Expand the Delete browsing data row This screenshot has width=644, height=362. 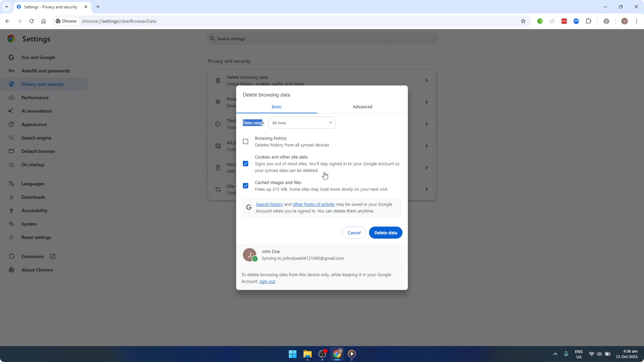(426, 80)
